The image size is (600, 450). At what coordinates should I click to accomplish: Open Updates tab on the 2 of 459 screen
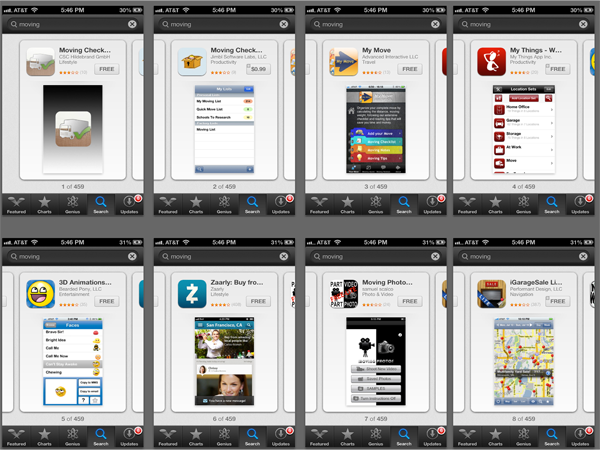281,205
